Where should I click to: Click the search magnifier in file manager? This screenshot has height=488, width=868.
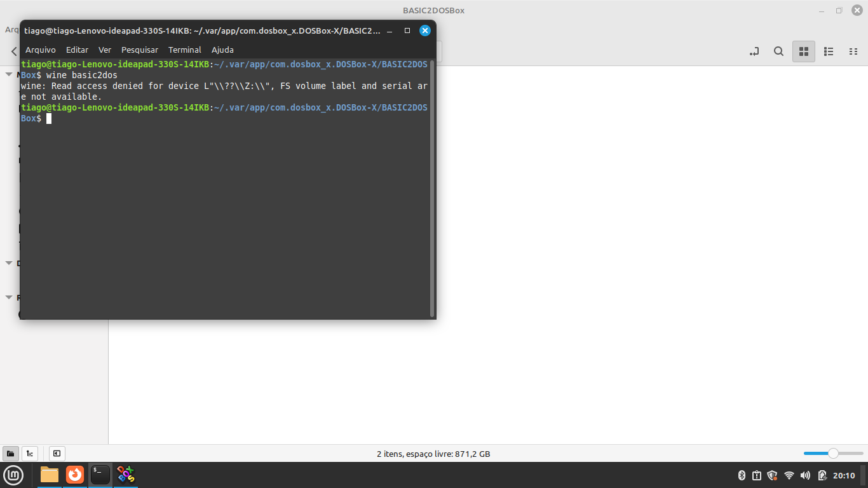point(778,51)
